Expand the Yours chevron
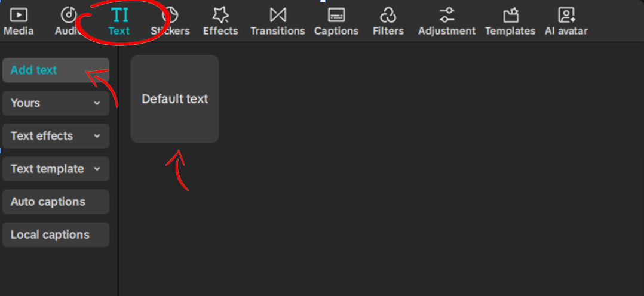 (97, 103)
